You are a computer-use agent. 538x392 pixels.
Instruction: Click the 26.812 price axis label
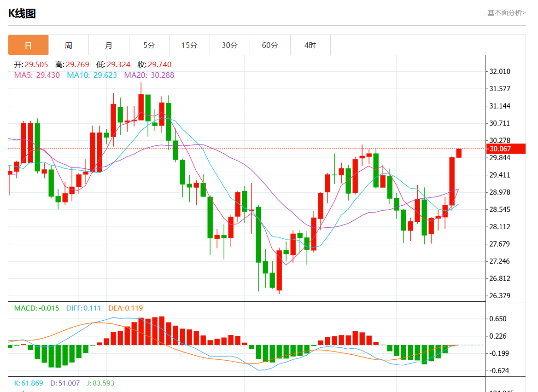500,278
